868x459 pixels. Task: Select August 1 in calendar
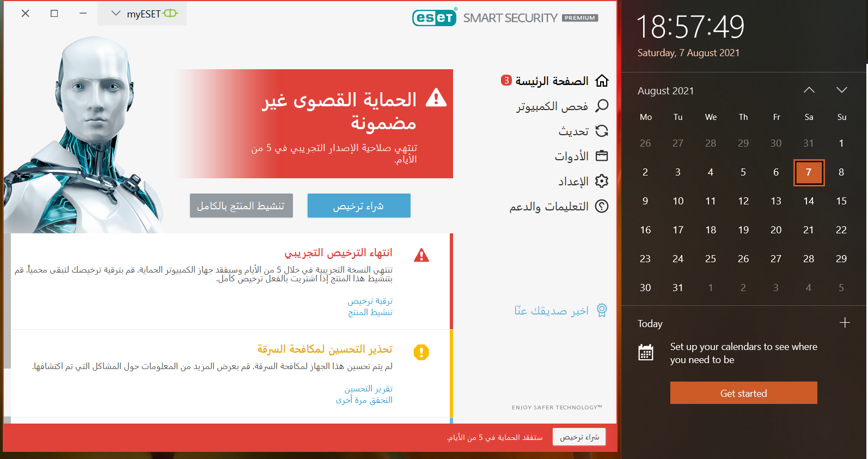[x=841, y=143]
